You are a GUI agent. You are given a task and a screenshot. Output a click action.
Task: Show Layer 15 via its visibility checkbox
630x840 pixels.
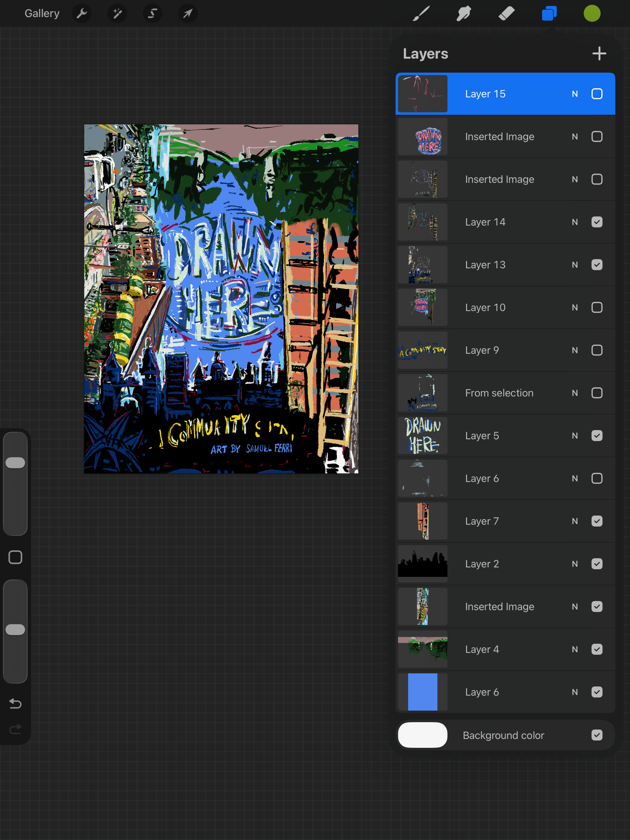597,94
